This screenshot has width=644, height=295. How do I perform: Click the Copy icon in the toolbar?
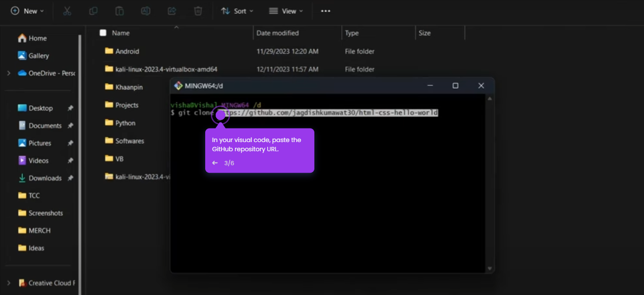93,11
